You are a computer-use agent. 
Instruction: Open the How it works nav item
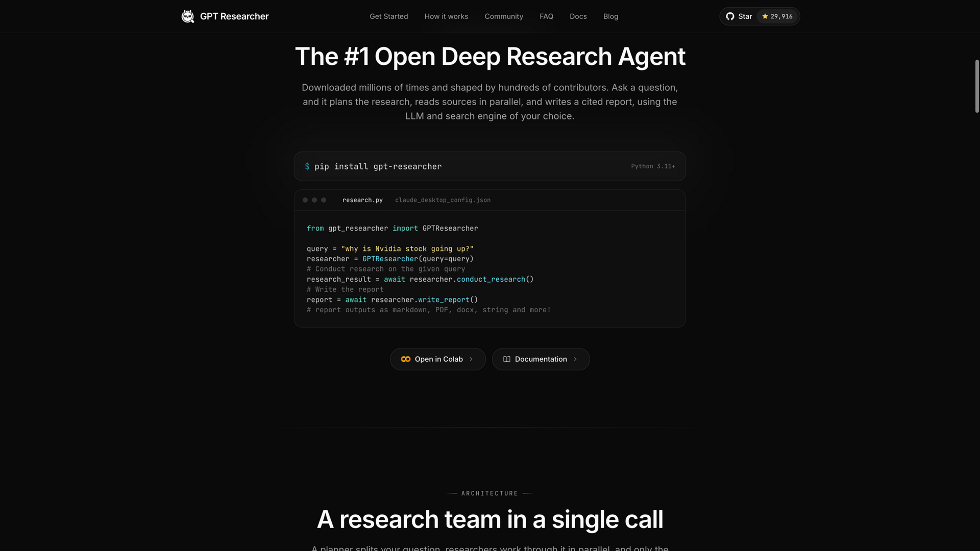pos(446,16)
